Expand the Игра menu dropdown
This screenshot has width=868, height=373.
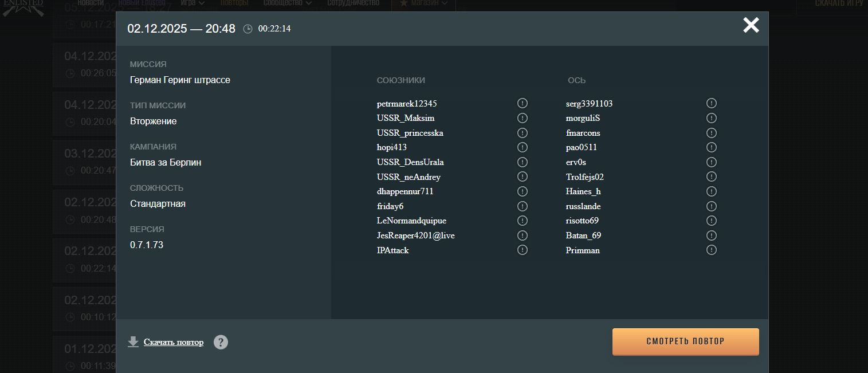pos(193,3)
